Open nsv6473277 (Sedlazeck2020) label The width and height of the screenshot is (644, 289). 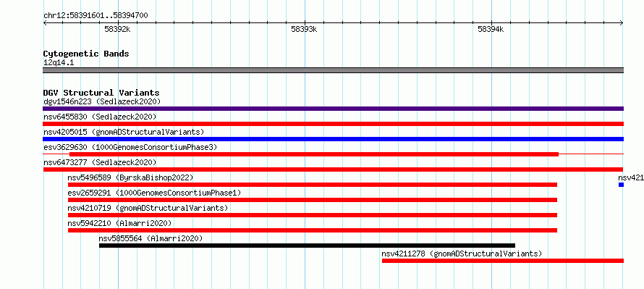point(100,162)
